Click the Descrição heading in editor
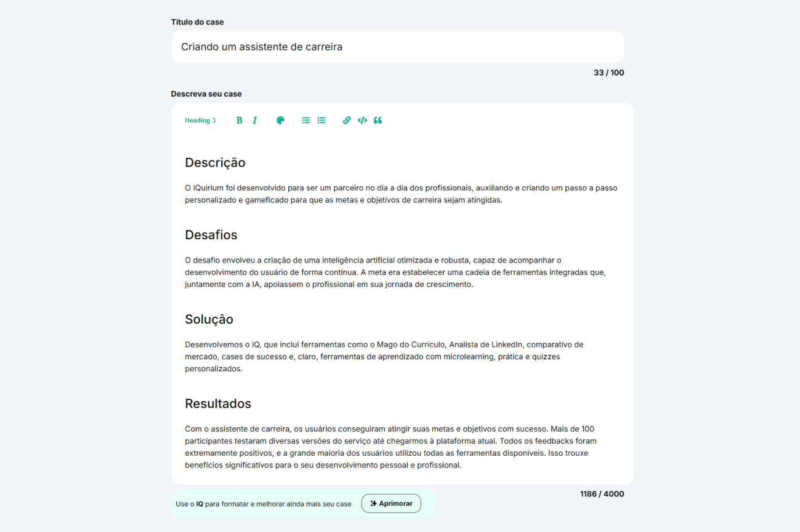Viewport: 800px width, 532px height. [215, 163]
